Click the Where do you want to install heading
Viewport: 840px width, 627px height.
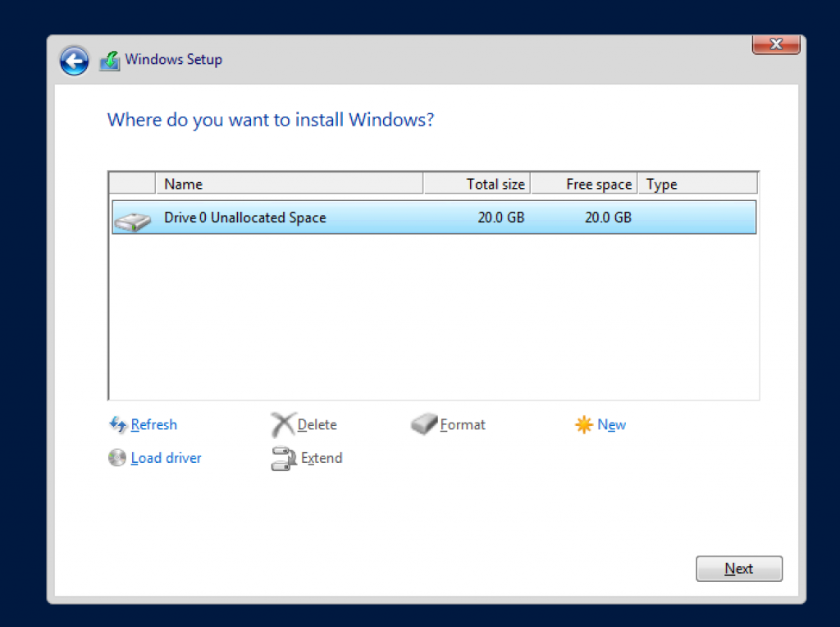[x=271, y=120]
